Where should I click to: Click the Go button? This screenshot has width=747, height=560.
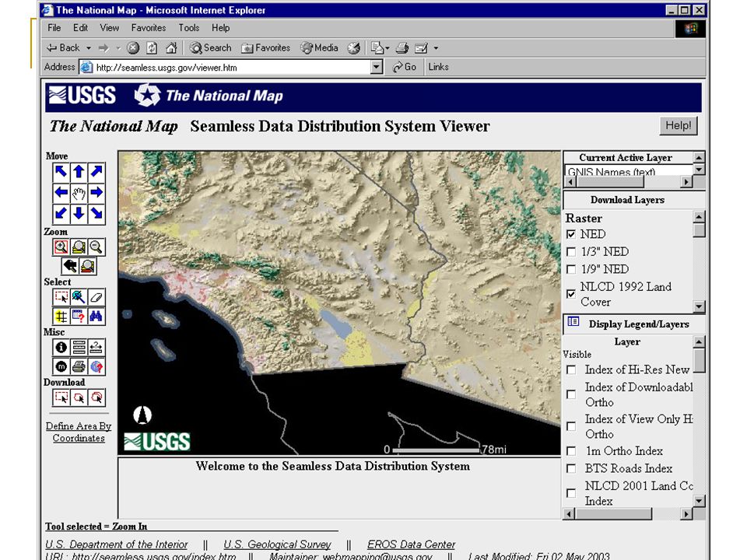point(405,67)
